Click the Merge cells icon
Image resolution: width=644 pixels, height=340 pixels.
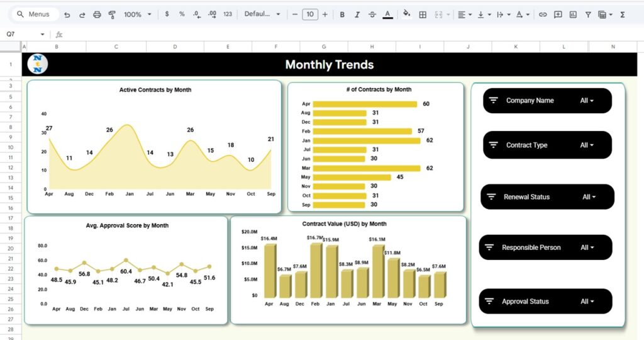coord(438,14)
